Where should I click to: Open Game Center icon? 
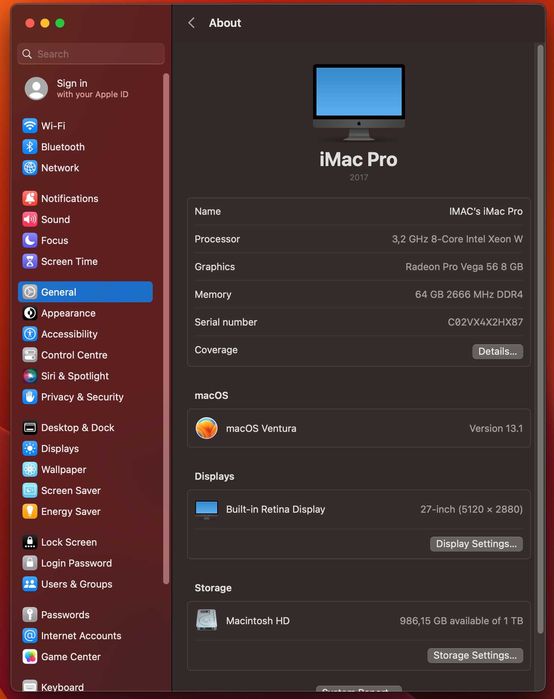tap(30, 657)
